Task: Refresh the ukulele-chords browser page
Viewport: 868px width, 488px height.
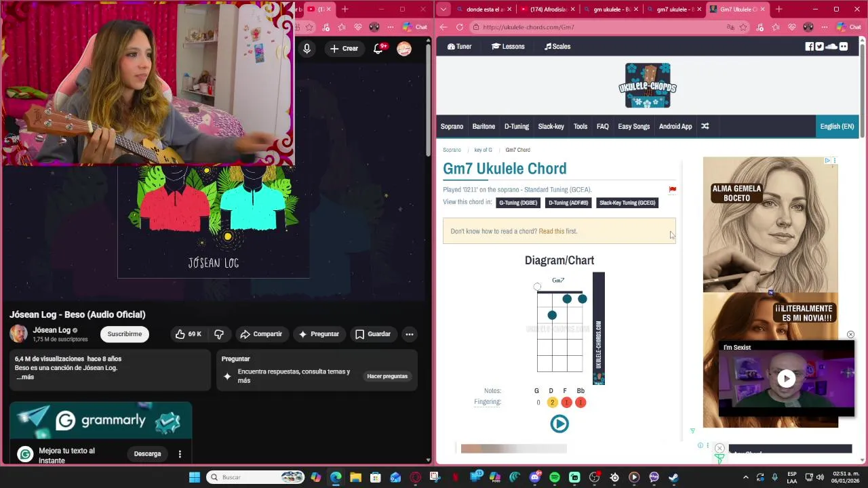Action: click(460, 27)
